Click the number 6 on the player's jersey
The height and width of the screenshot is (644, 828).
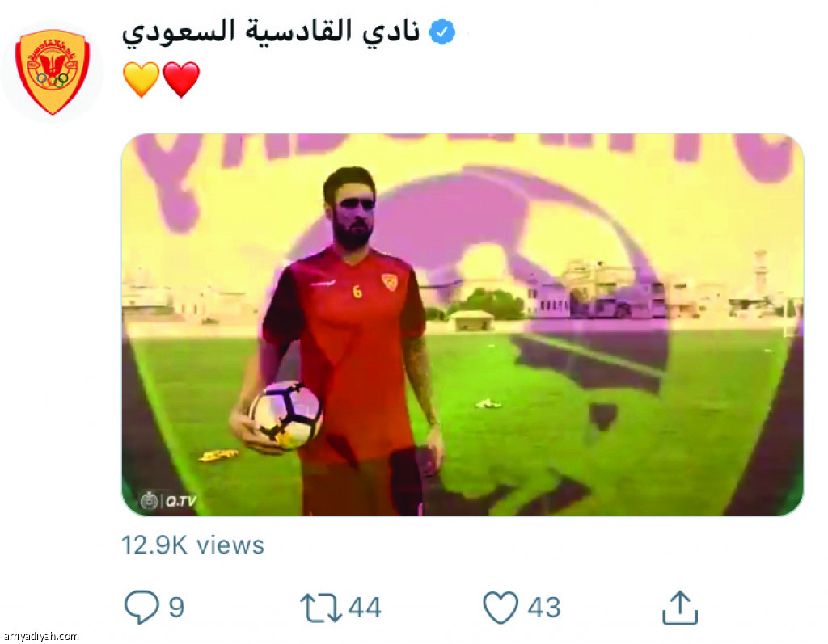click(357, 291)
